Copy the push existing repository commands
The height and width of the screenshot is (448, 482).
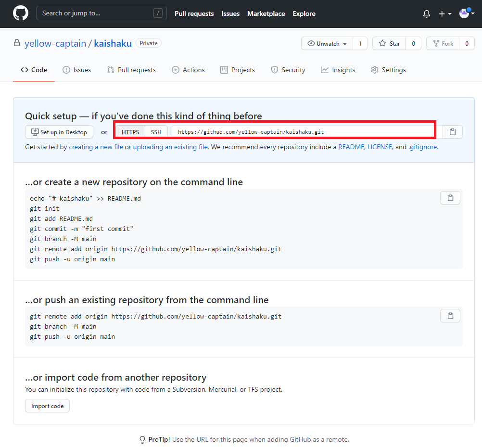click(x=450, y=316)
